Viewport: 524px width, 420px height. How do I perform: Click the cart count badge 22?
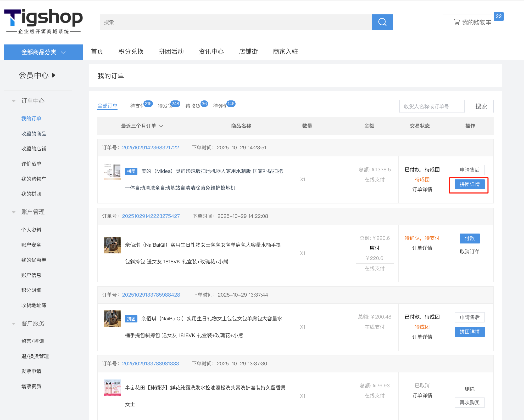pyautogui.click(x=498, y=16)
